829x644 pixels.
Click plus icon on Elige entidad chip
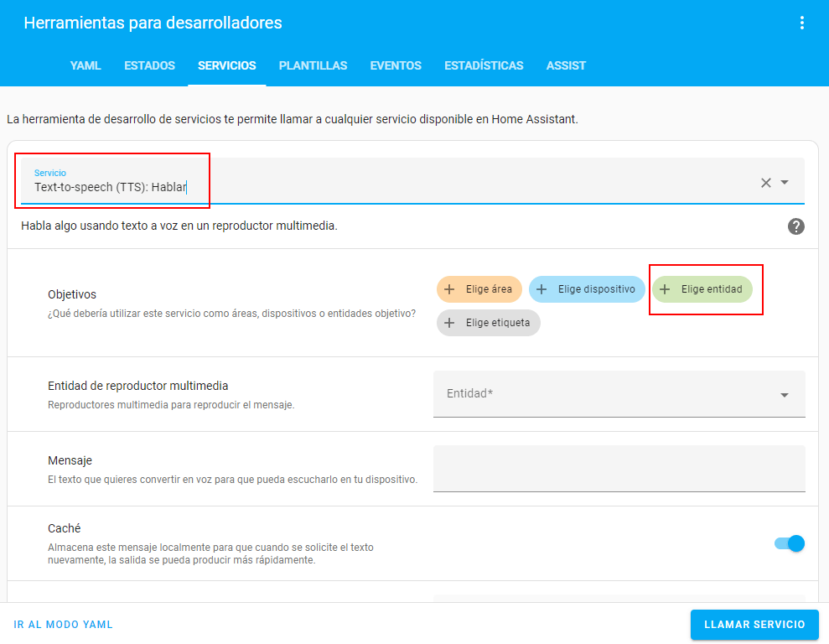(x=666, y=289)
